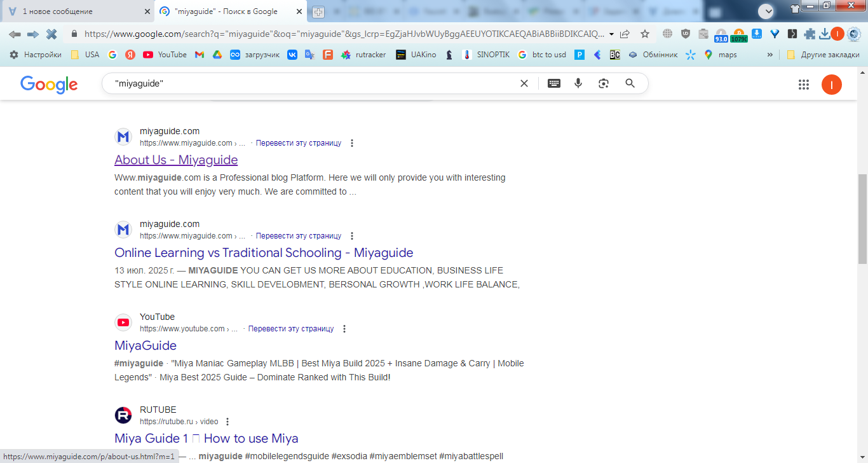Open the uBlock Origin extension icon
Screen dimensions: 868x463
[x=686, y=34]
